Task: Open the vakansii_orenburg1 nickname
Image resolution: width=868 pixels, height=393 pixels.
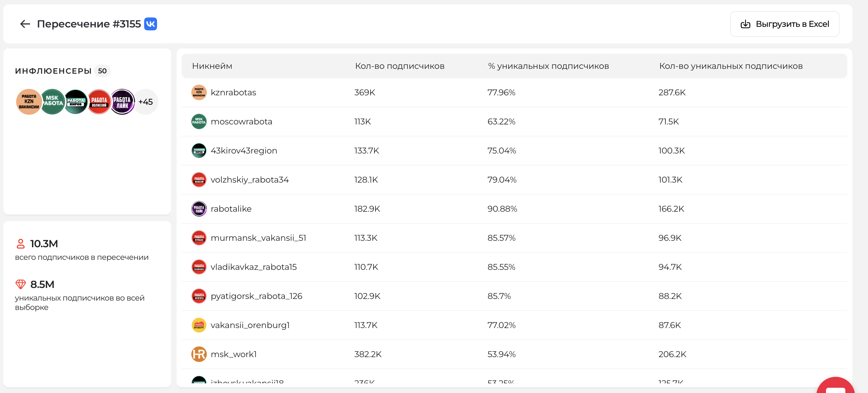Action: [x=250, y=325]
